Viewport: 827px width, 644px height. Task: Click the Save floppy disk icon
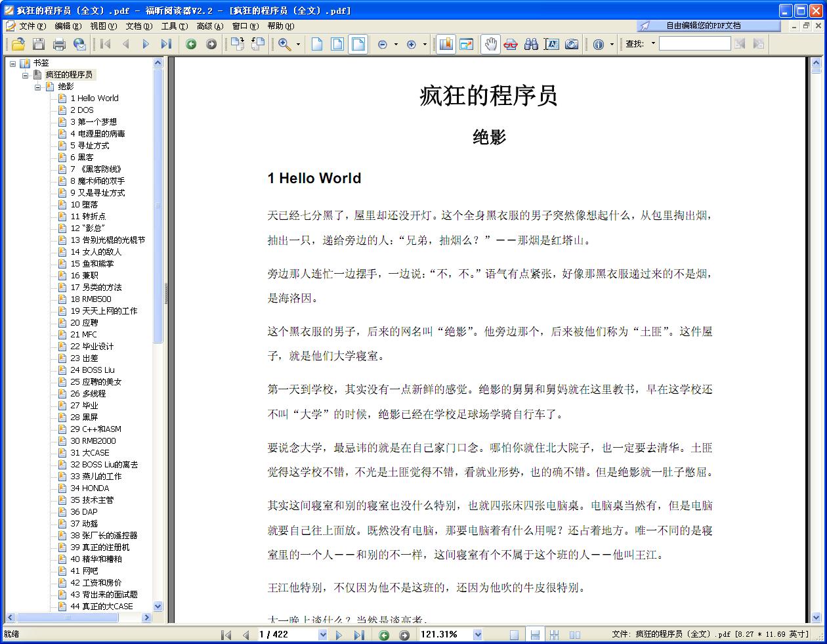coord(39,44)
